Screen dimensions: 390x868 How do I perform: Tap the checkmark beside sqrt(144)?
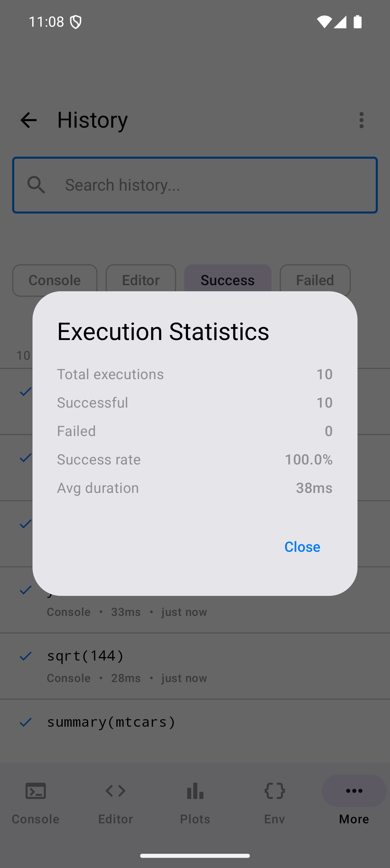click(x=26, y=656)
